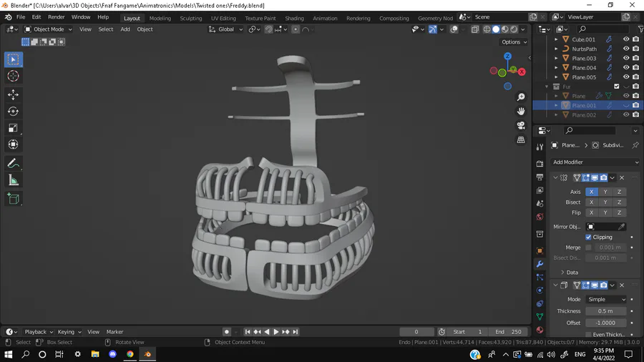
Task: Click the viewport zoom magnifier icon
Action: [x=521, y=97]
